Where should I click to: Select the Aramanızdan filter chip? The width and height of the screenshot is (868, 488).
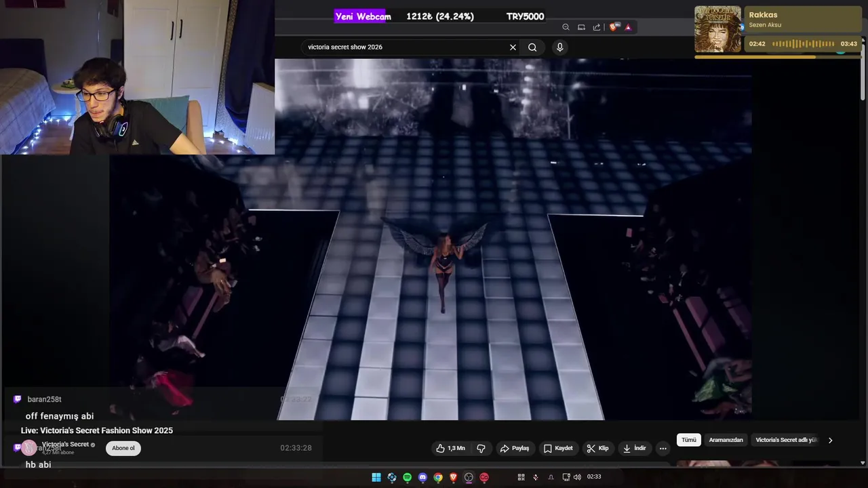click(x=726, y=440)
